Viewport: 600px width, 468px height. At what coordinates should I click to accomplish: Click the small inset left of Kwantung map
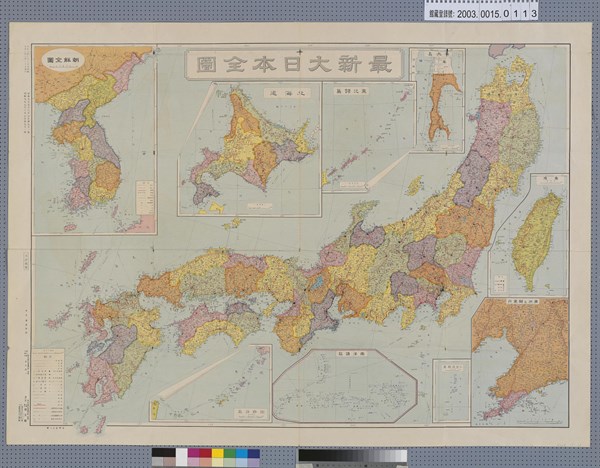click(451, 390)
